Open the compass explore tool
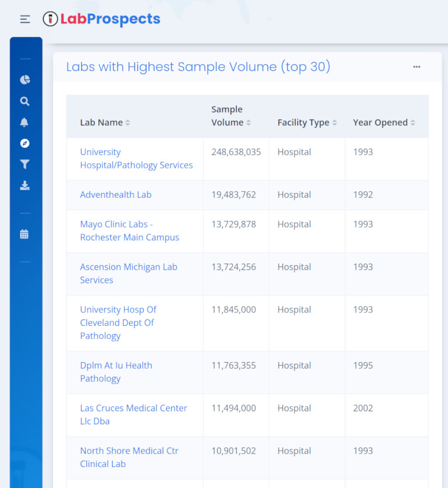The height and width of the screenshot is (488, 448). [x=24, y=143]
